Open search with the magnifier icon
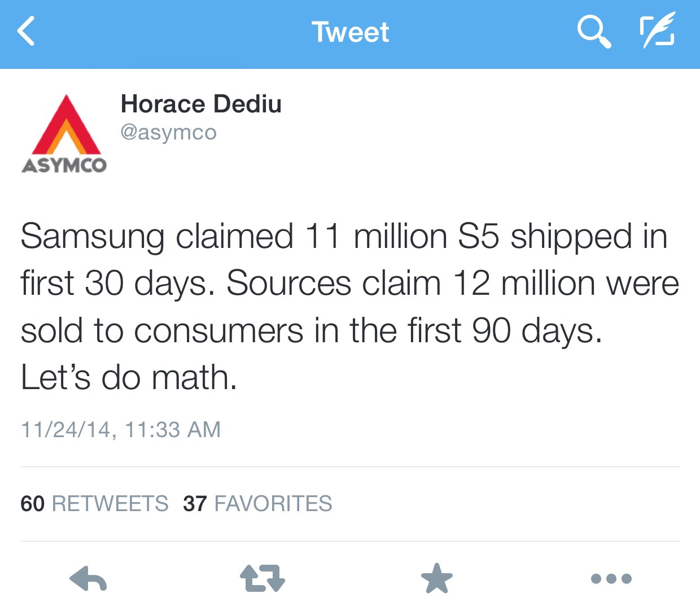700x615 pixels. click(594, 31)
